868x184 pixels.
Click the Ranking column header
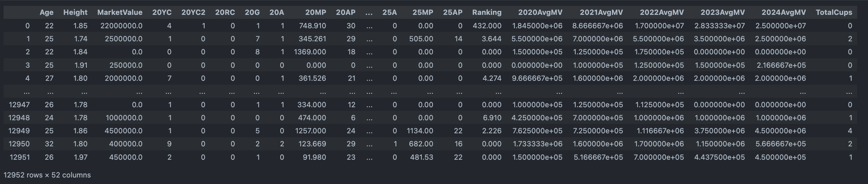(x=487, y=12)
